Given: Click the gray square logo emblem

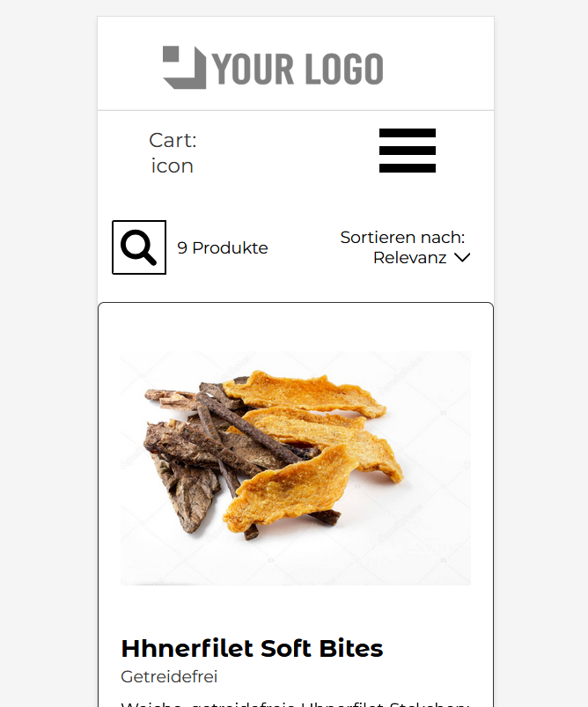Looking at the screenshot, I should pyautogui.click(x=184, y=67).
